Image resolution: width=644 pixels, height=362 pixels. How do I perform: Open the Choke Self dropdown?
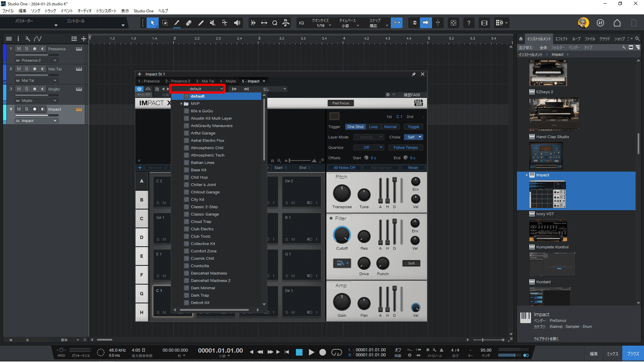(413, 137)
